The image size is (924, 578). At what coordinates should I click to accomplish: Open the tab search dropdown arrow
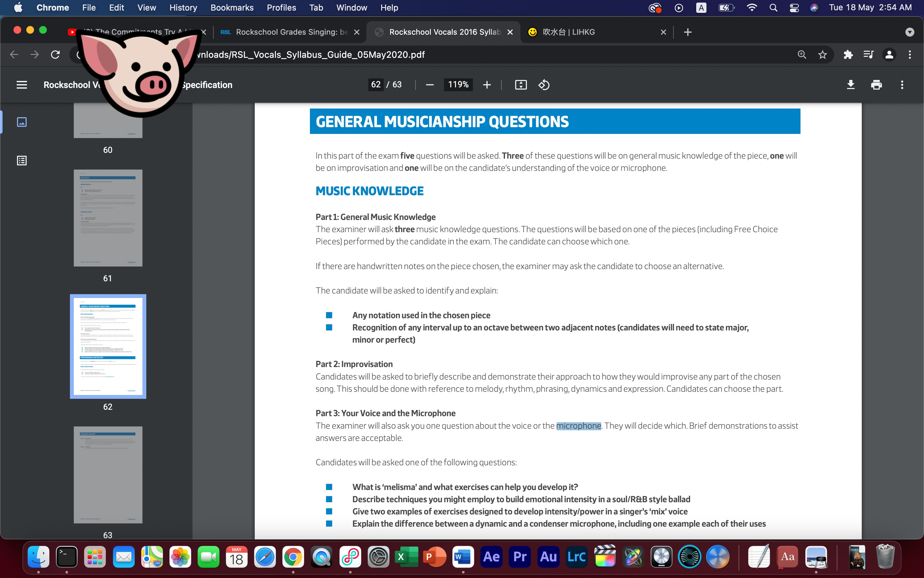[x=910, y=32]
